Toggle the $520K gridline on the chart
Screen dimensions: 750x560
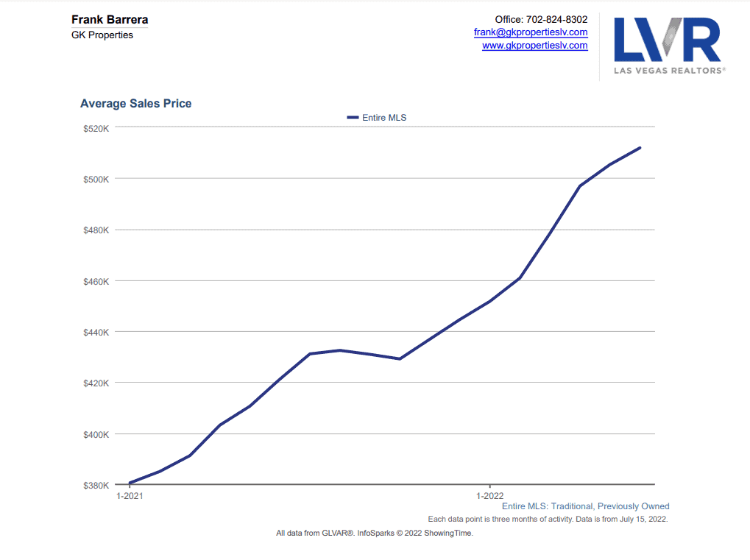point(383,128)
